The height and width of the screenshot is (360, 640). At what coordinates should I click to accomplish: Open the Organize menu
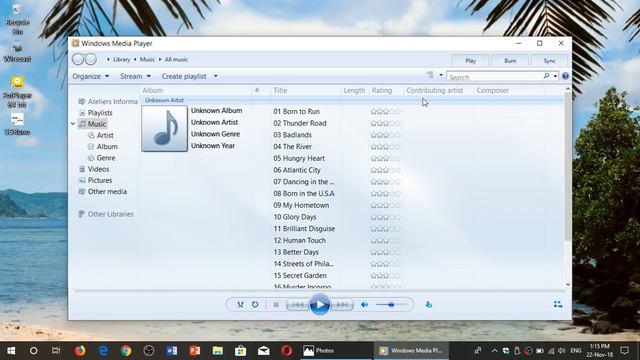(91, 76)
